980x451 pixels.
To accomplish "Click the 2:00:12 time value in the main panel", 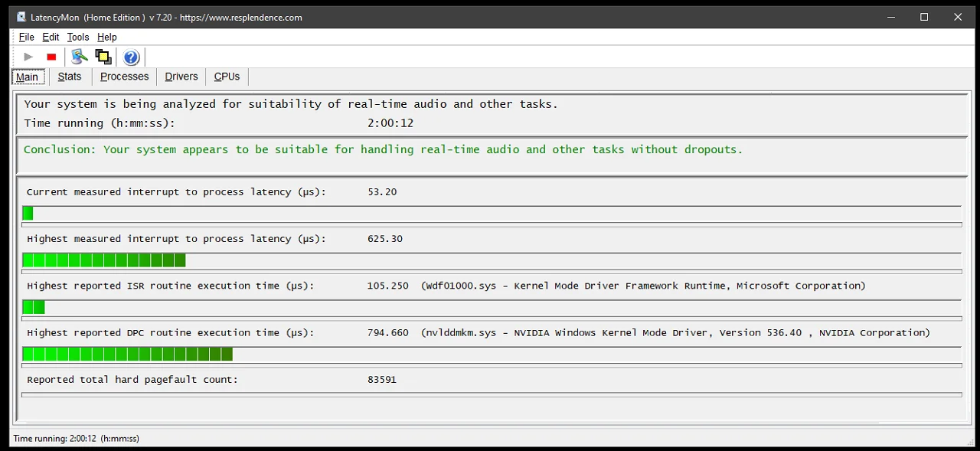I will (390, 123).
